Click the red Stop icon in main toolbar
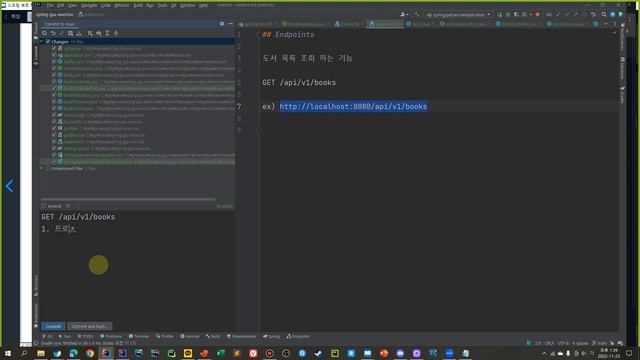640x360 pixels. 538,14
